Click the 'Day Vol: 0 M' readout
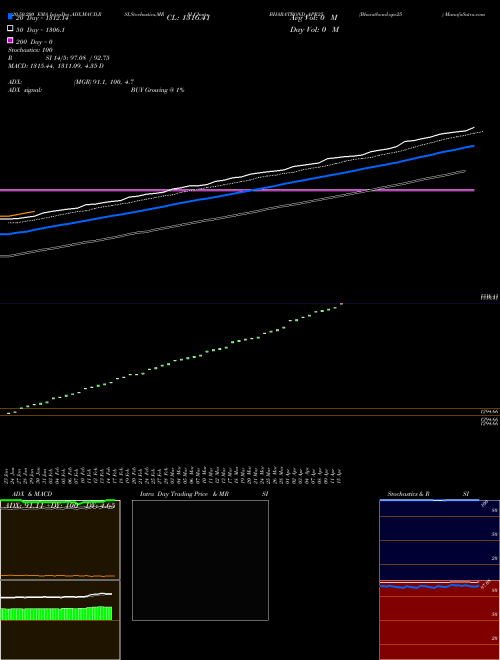This screenshot has width=500, height=660. [314, 29]
